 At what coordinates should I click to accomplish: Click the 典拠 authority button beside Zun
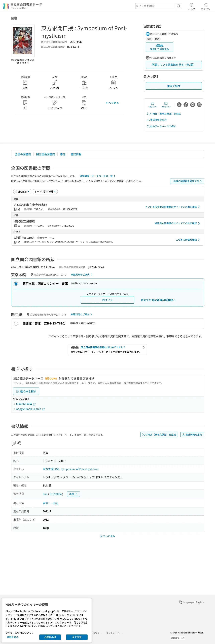coord(73,494)
